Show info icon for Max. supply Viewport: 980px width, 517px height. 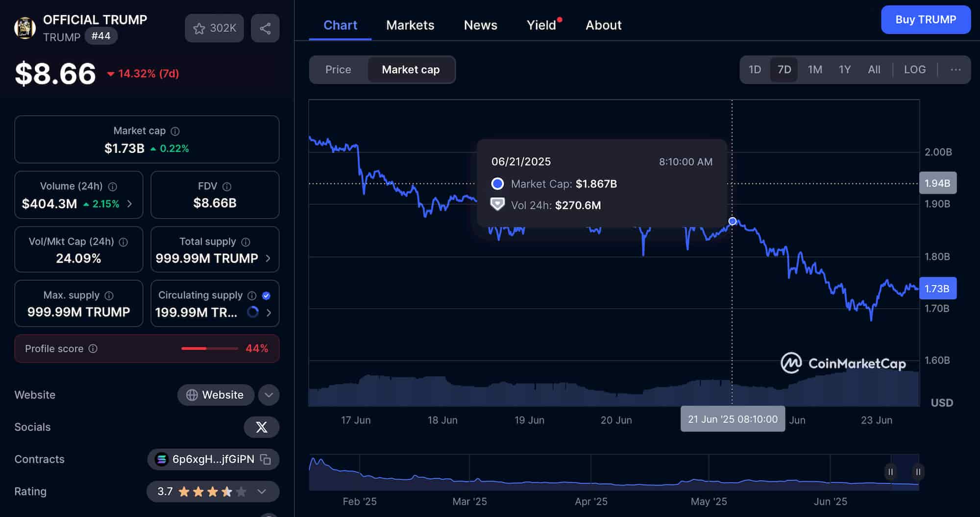(x=109, y=295)
